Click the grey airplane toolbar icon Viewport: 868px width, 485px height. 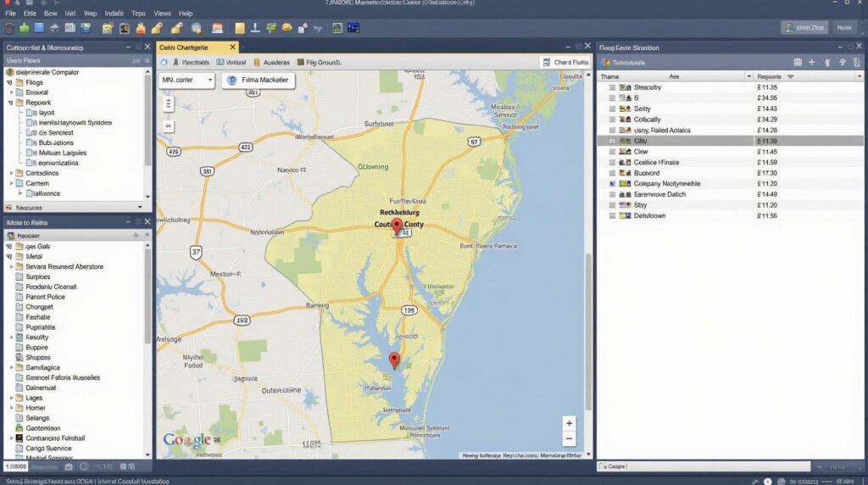point(318,28)
